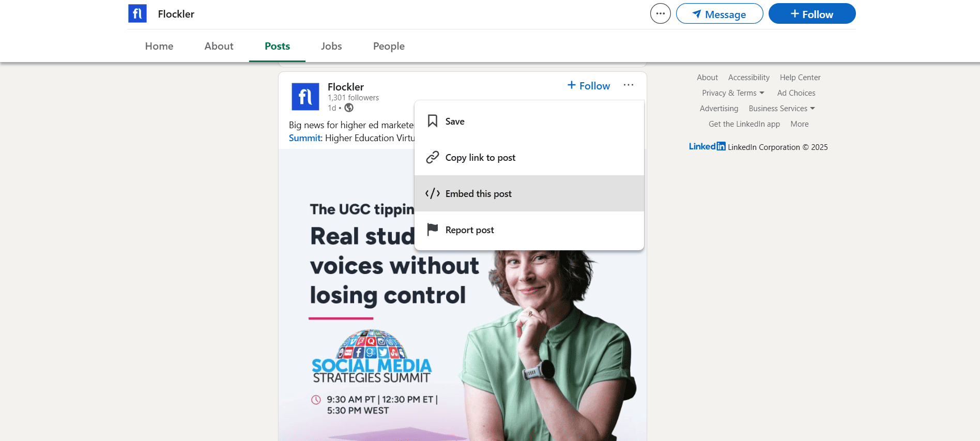
Task: Open the Flockler author name on the post
Action: click(346, 87)
